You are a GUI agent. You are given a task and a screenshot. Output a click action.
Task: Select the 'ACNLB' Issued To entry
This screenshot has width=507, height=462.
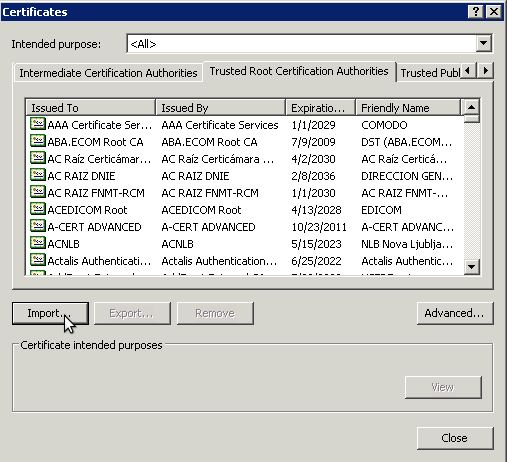click(x=63, y=244)
